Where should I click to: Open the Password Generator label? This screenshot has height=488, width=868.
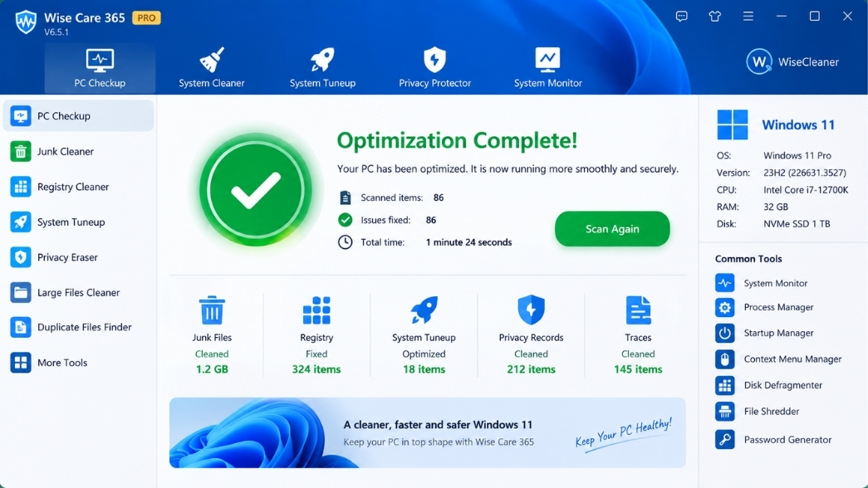pos(787,439)
